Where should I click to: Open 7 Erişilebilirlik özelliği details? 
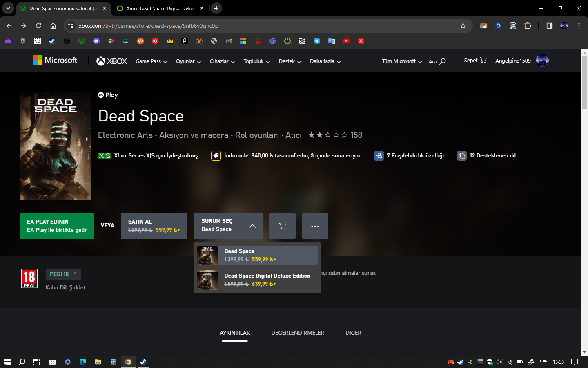pyautogui.click(x=409, y=155)
